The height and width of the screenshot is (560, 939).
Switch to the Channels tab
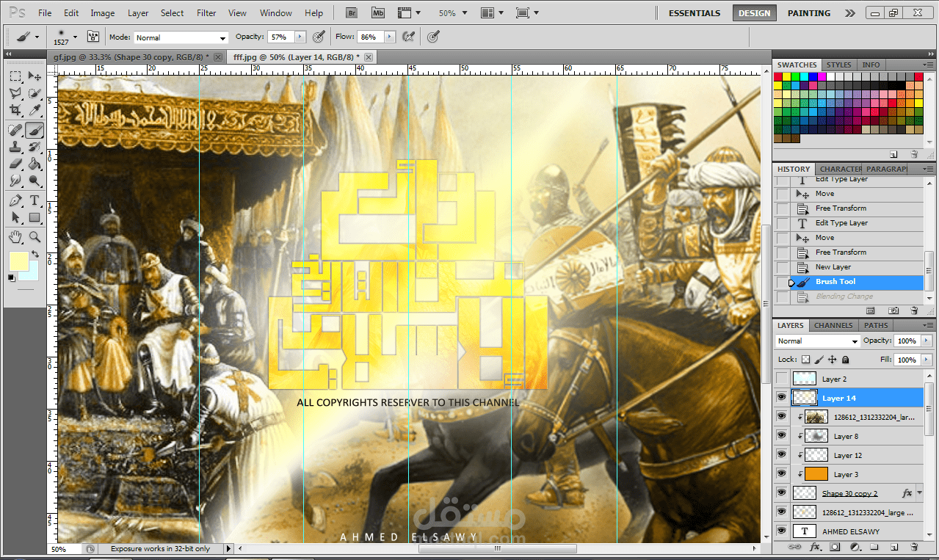[833, 325]
